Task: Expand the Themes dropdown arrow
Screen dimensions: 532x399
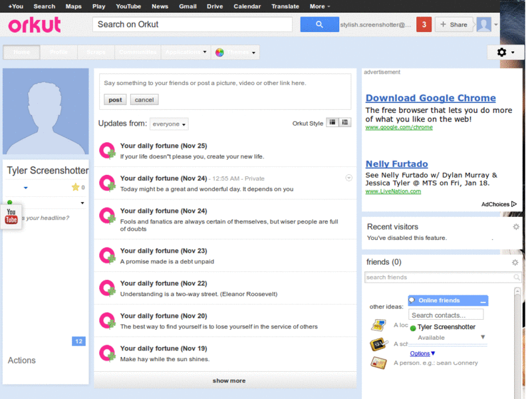Action: pyautogui.click(x=253, y=53)
